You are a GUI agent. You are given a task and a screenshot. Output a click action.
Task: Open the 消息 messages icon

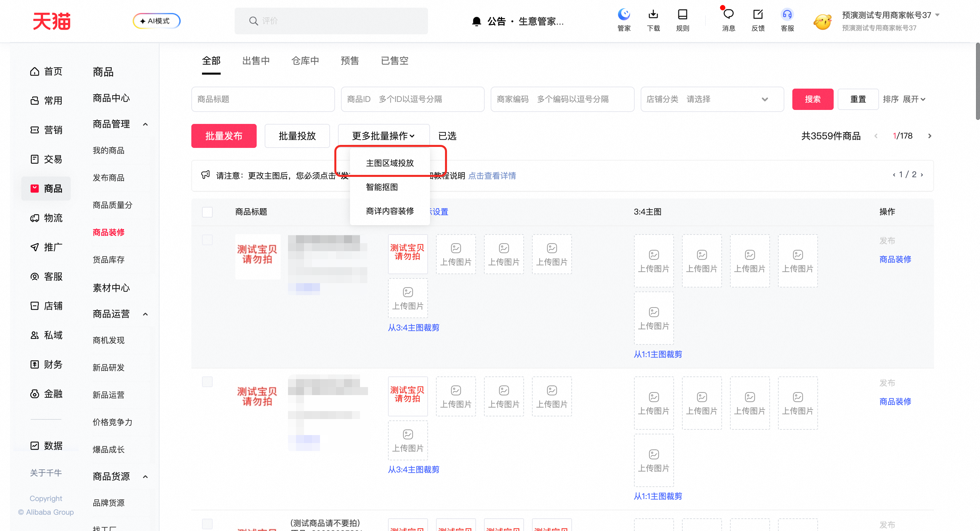point(728,15)
